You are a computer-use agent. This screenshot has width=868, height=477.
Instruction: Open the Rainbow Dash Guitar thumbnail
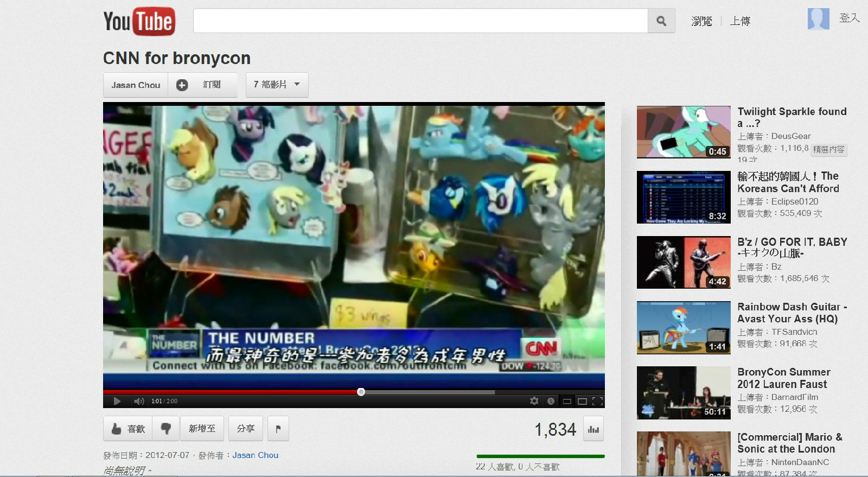684,327
